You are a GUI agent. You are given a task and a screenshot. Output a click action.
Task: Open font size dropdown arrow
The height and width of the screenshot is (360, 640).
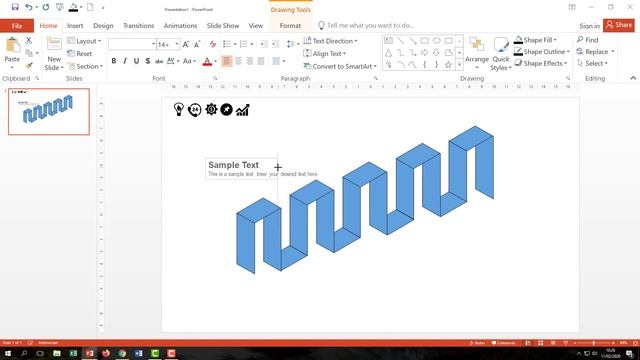point(177,44)
